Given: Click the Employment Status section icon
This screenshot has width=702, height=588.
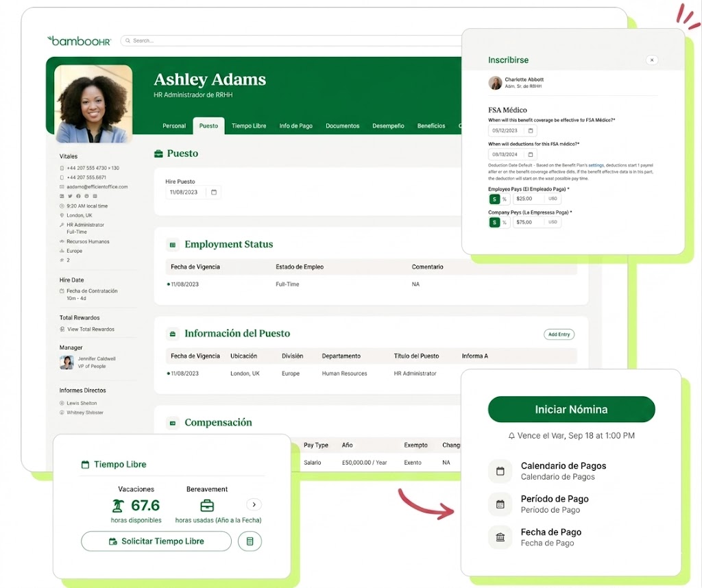Looking at the screenshot, I should [x=172, y=245].
